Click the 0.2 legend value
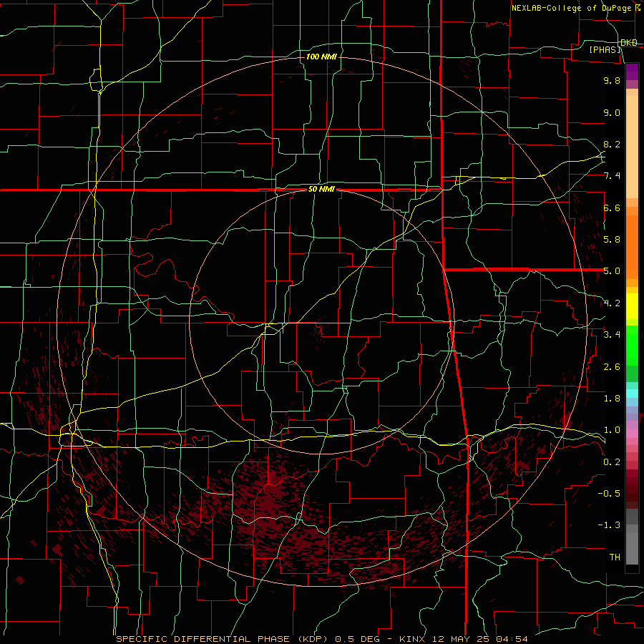This screenshot has width=644, height=644. (x=612, y=462)
